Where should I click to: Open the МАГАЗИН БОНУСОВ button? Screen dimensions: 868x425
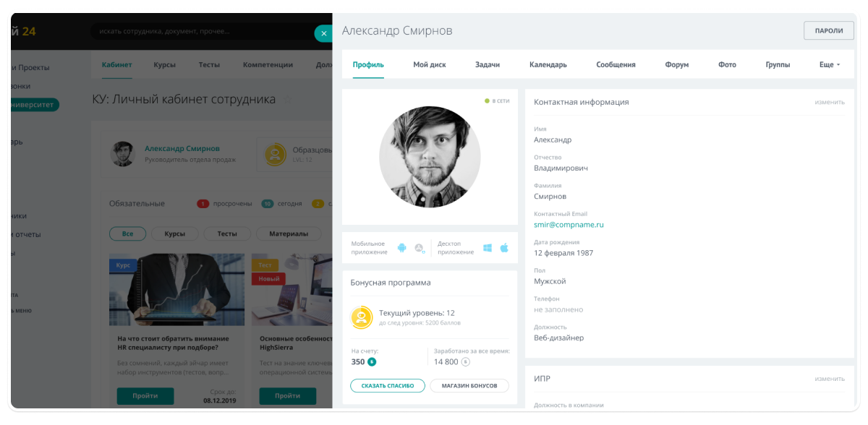click(470, 385)
